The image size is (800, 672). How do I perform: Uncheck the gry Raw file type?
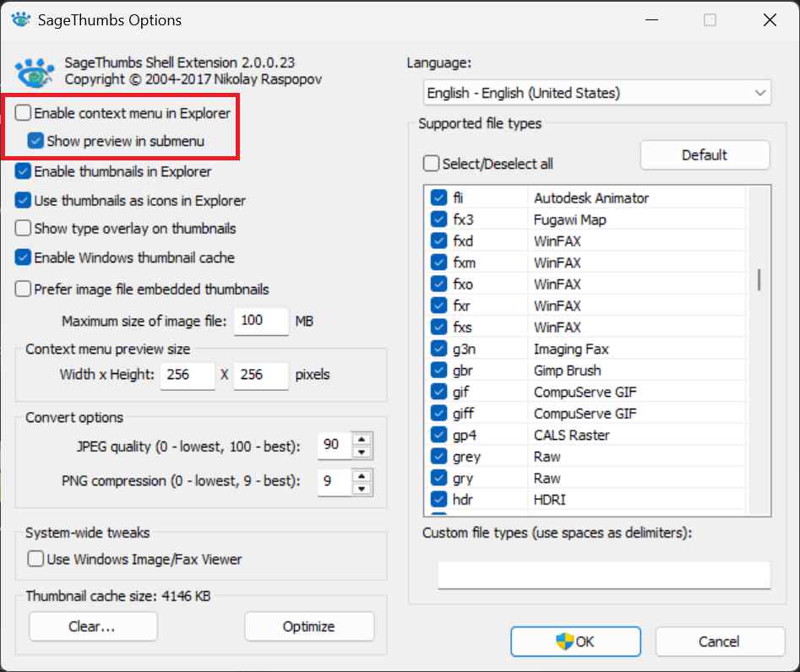point(438,478)
